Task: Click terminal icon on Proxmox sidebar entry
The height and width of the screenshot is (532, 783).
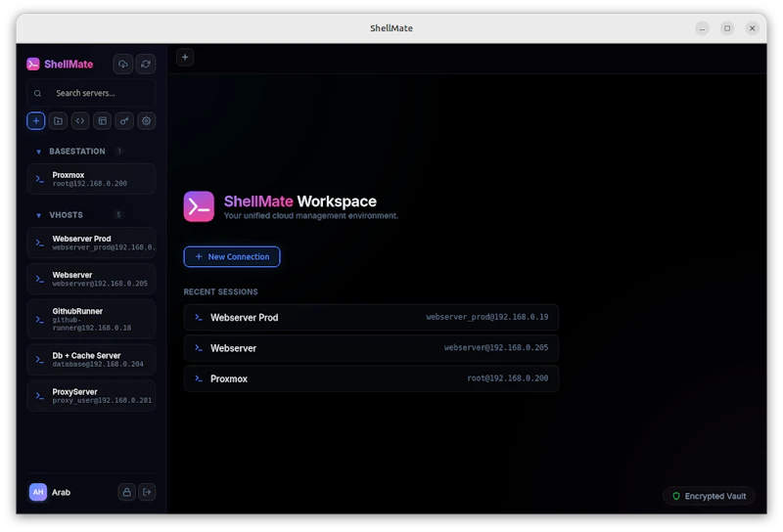Action: coord(40,179)
